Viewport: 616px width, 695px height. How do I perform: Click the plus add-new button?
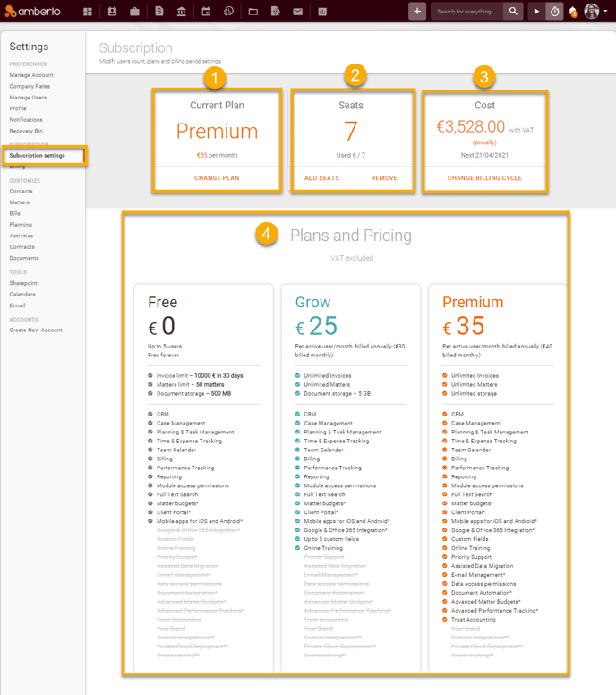[417, 12]
